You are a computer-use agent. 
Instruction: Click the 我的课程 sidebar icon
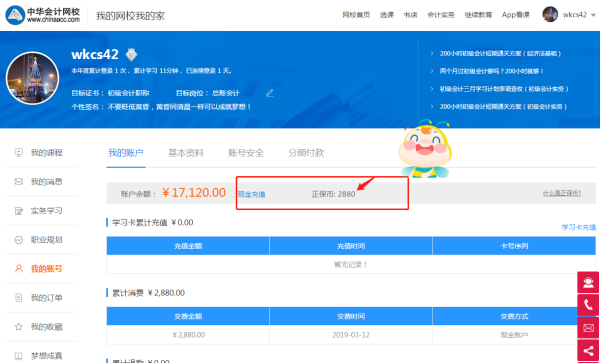[18, 153]
